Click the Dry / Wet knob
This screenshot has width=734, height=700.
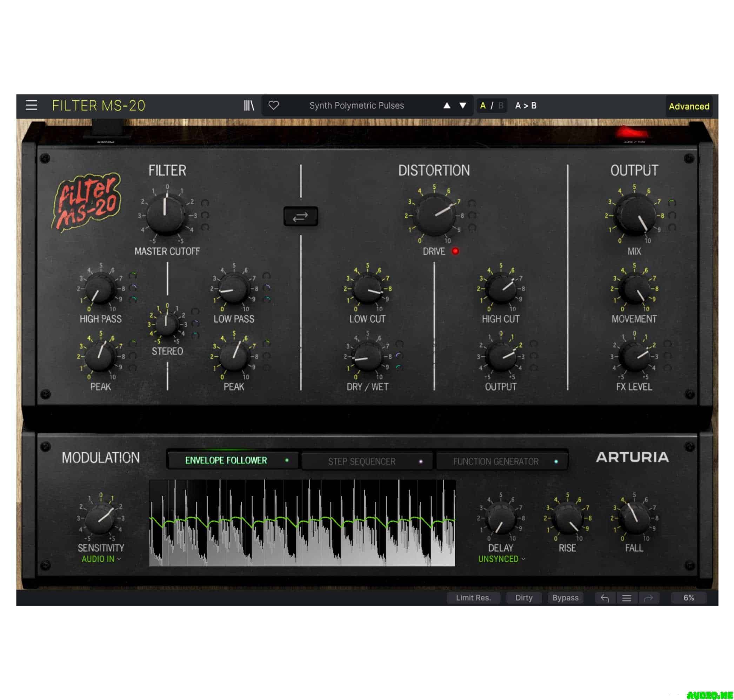pos(367,356)
